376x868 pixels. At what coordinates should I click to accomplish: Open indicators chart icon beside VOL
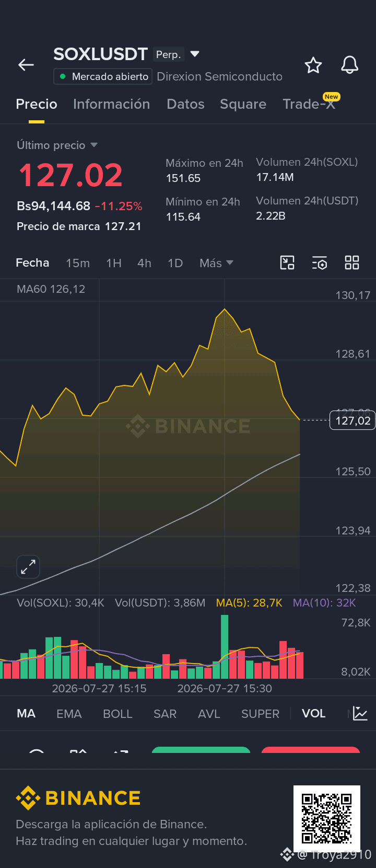[x=360, y=713]
